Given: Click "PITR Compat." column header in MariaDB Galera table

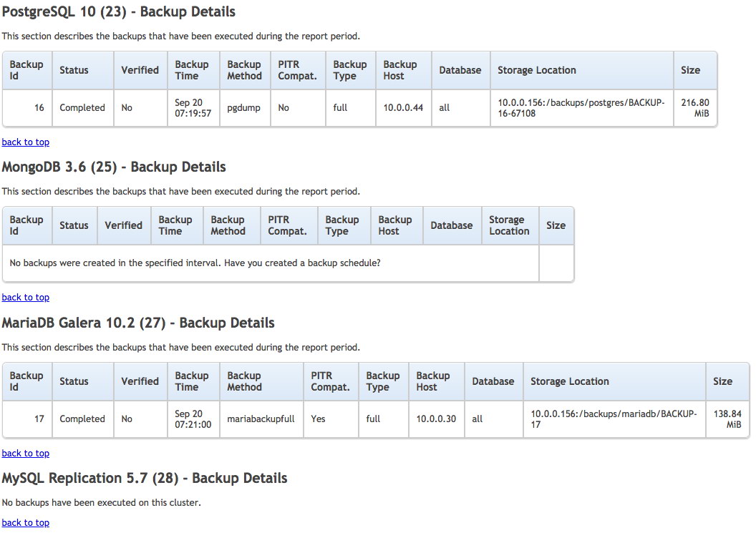Looking at the screenshot, I should point(330,381).
